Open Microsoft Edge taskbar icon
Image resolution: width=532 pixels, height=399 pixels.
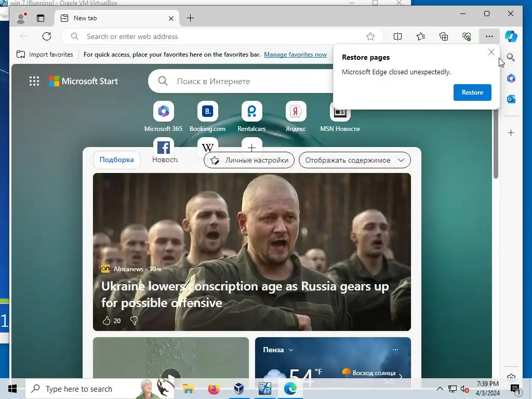pyautogui.click(x=290, y=389)
